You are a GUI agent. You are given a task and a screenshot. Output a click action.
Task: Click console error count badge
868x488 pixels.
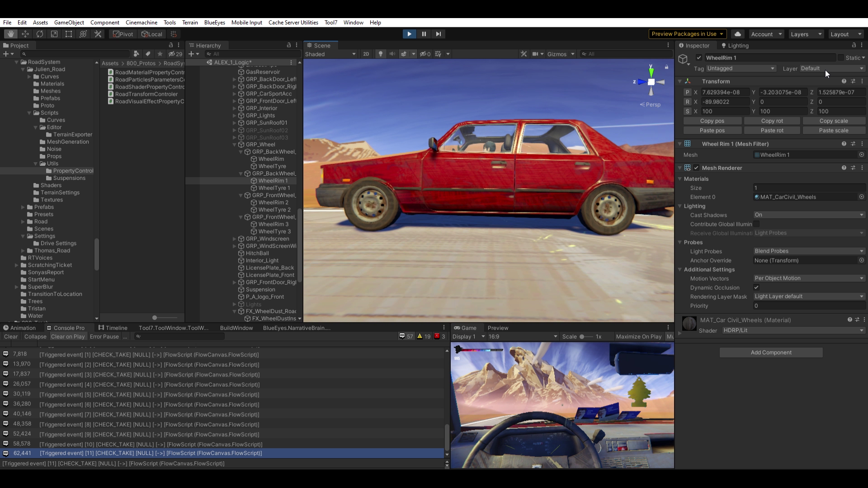point(440,336)
